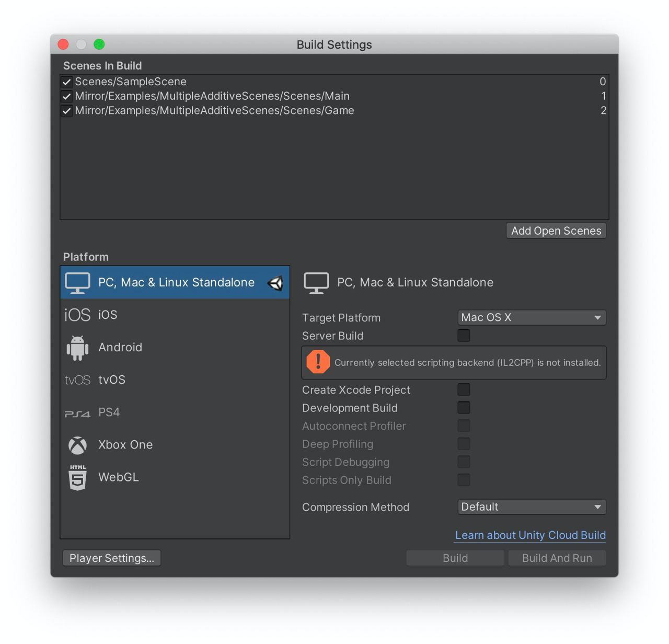Screen dimensions: 669x644
Task: Click the Target Platform label
Action: pos(341,318)
